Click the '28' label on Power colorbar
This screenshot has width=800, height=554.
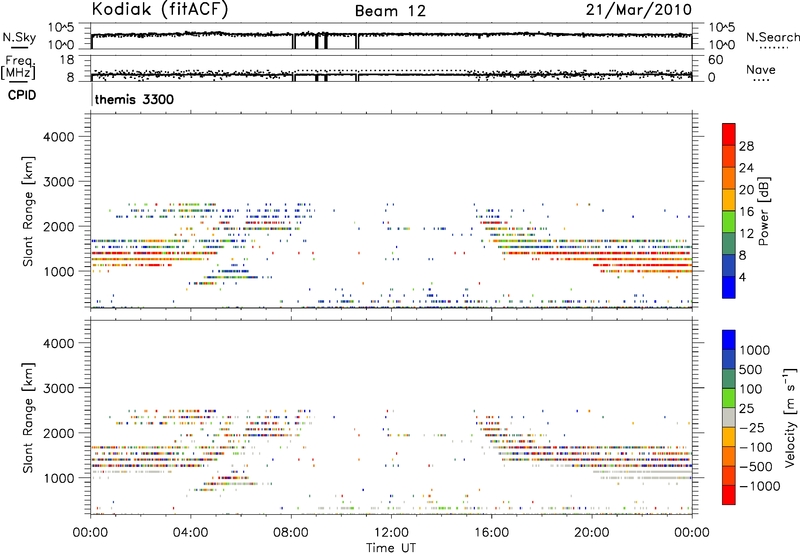[x=746, y=146]
